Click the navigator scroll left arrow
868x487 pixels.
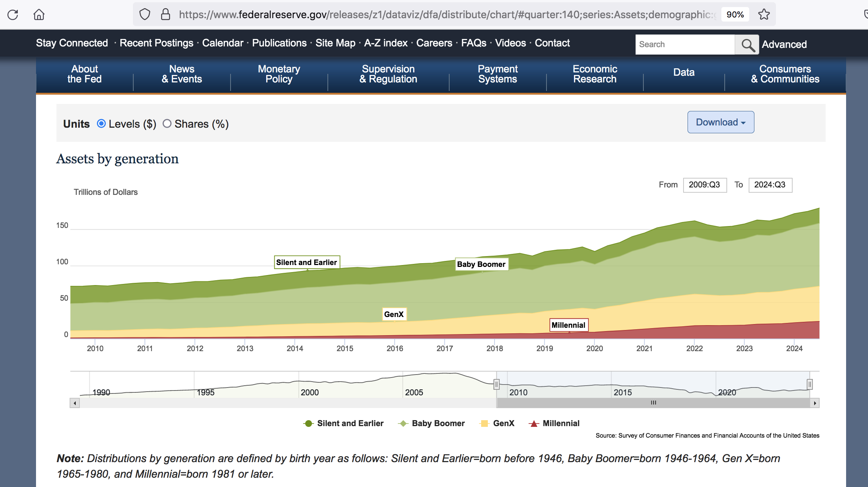coord(75,403)
